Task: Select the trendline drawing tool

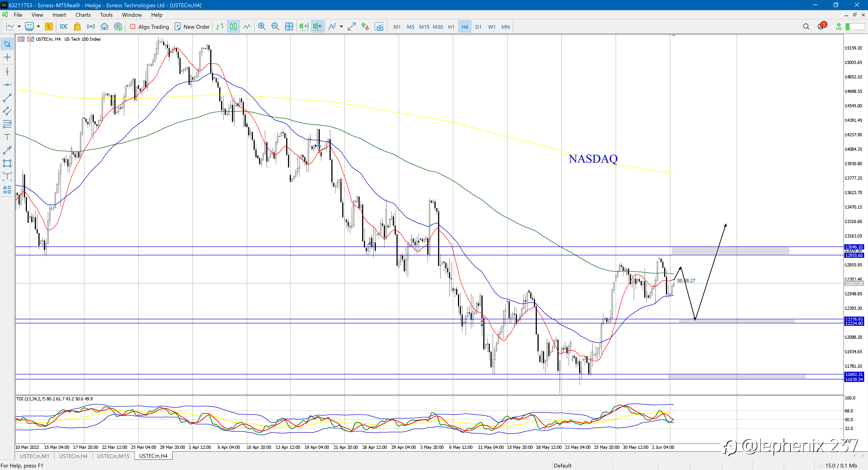Action: 7,98
